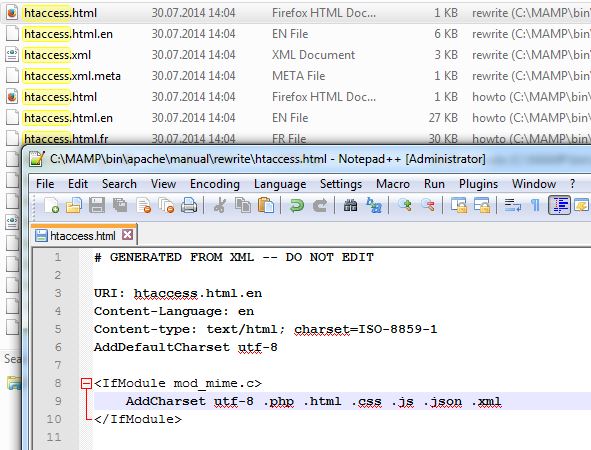Open the View menu

[x=163, y=184]
